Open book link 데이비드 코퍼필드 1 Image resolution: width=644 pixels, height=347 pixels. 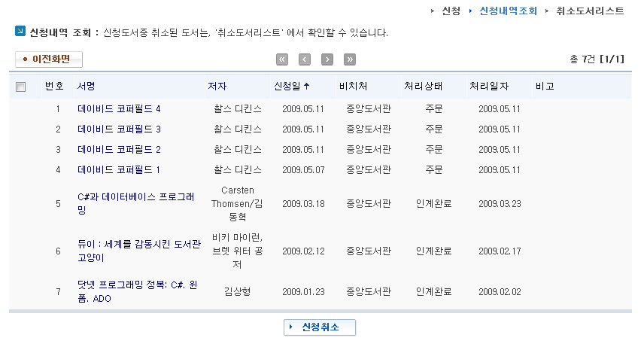click(x=119, y=170)
